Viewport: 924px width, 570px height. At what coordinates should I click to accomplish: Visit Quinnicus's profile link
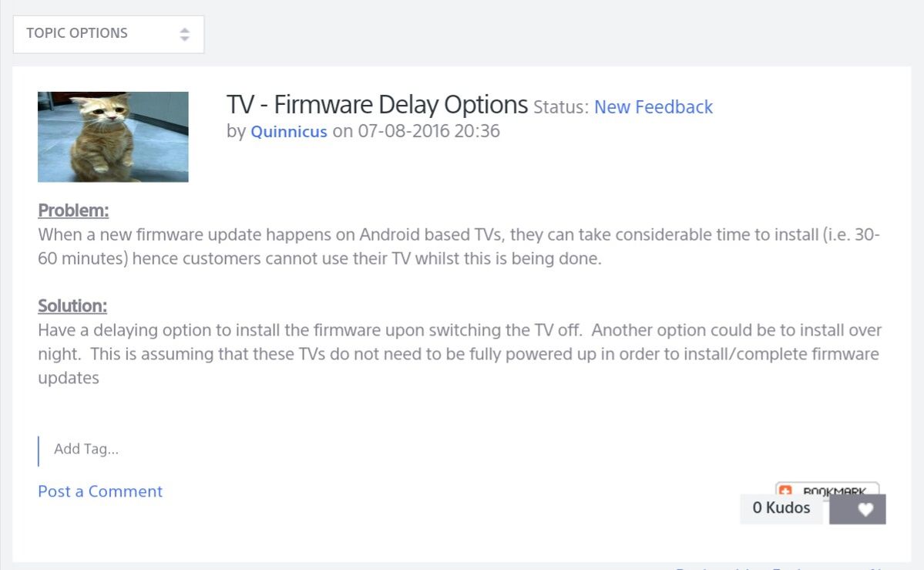pos(289,131)
